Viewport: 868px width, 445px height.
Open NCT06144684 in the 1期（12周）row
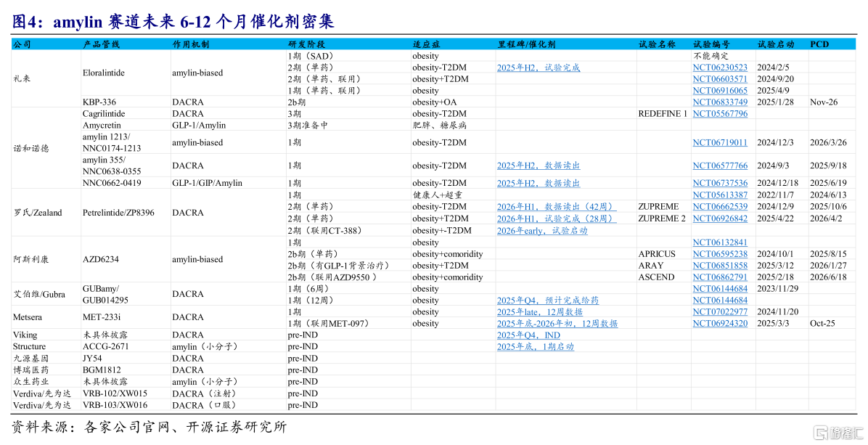(720, 301)
